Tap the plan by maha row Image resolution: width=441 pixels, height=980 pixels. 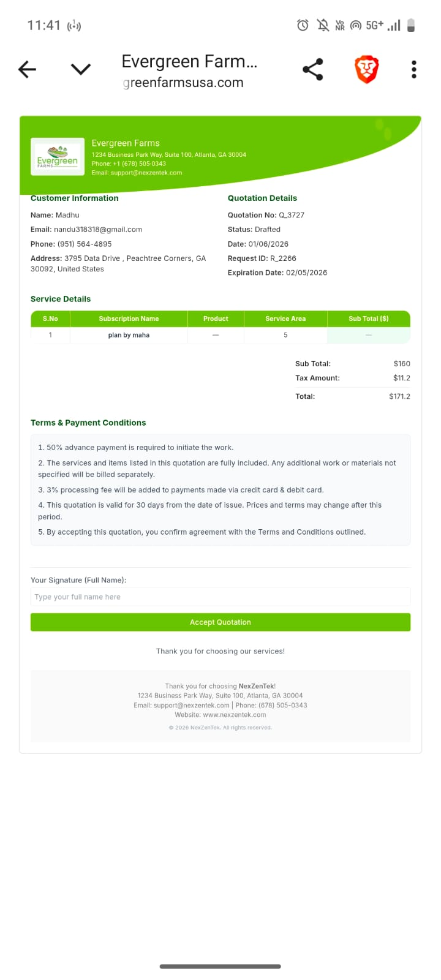[129, 335]
